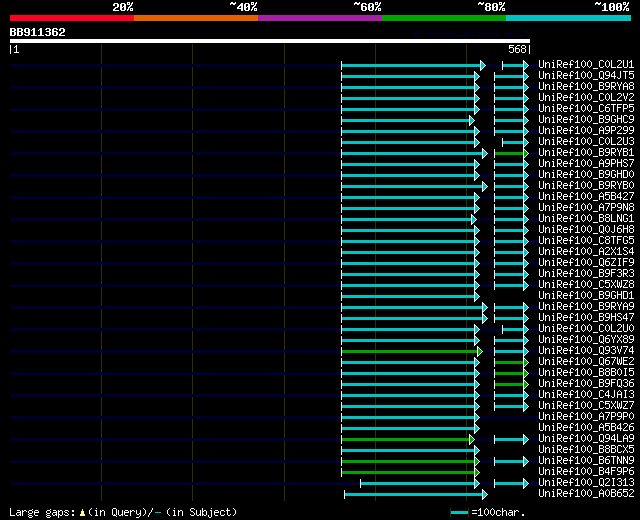Select the UniRef100_B9RYB0 label
This screenshot has width=640, height=520.
click(586, 186)
